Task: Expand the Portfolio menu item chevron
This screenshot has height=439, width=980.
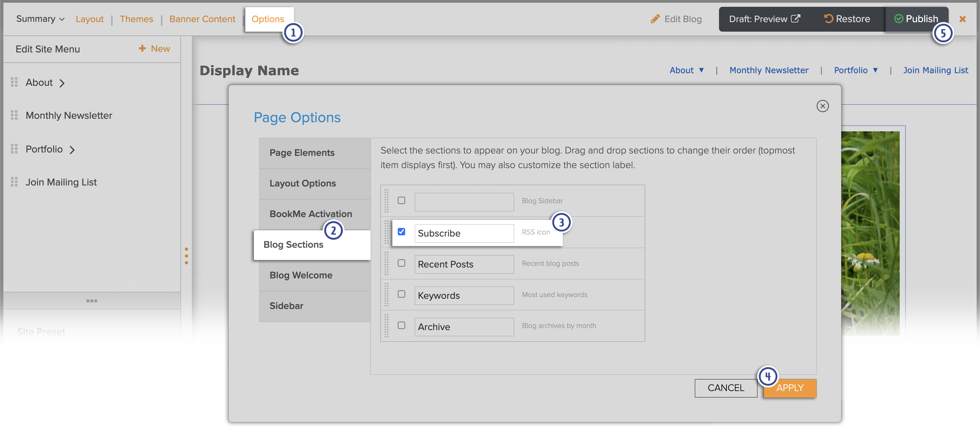Action: point(72,149)
